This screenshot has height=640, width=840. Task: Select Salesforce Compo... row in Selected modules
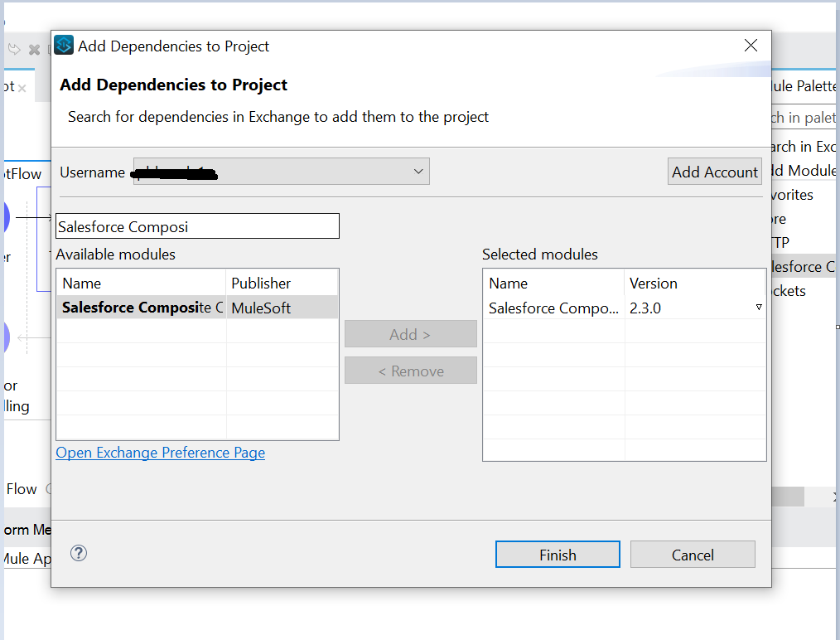point(553,308)
